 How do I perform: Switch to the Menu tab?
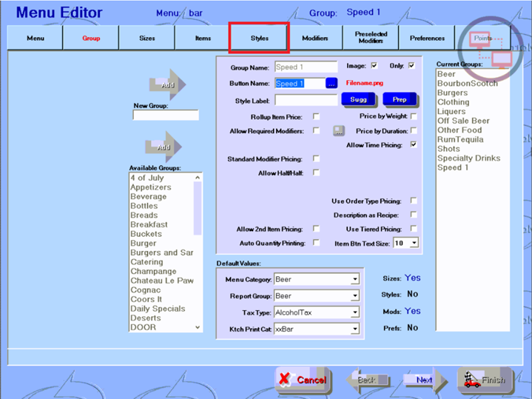36,38
